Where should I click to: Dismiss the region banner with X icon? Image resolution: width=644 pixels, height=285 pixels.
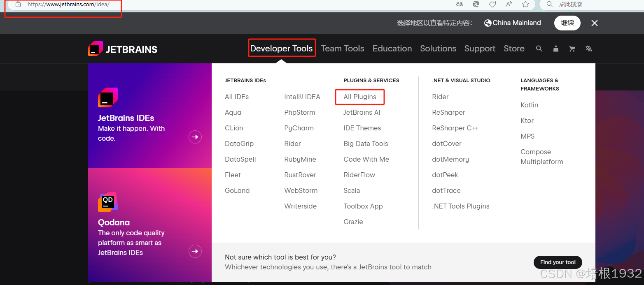(595, 23)
